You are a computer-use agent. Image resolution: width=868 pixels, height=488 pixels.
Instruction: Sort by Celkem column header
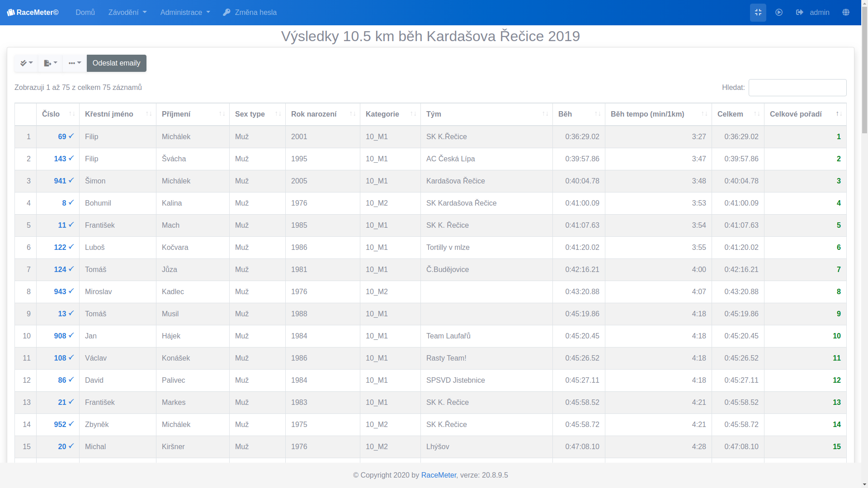738,114
